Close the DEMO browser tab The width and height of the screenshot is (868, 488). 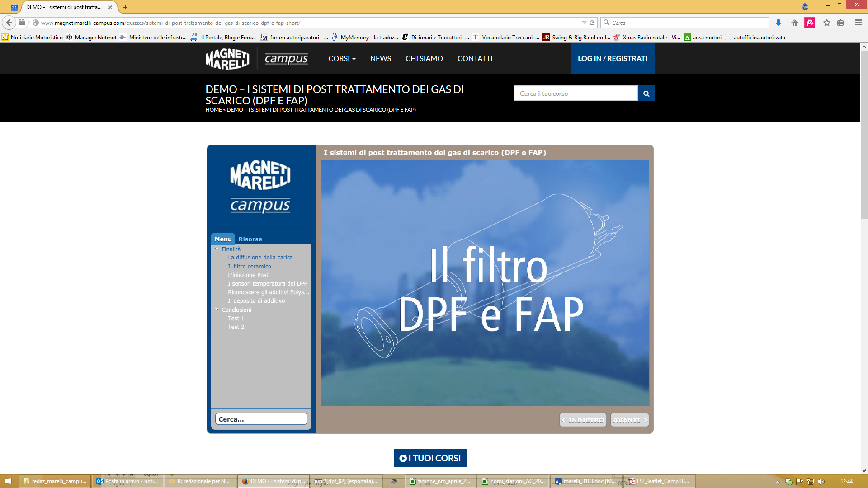pos(110,7)
